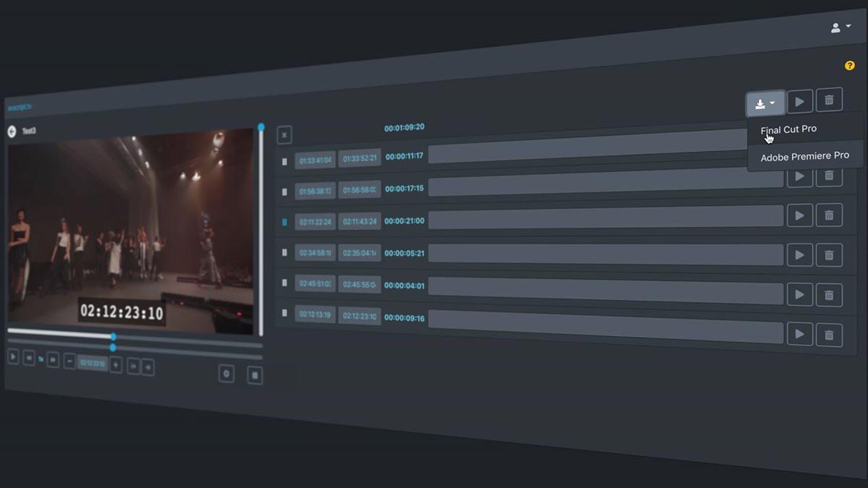Screen dimensions: 868x488
Task: Play all clips with top play button
Action: click(800, 102)
